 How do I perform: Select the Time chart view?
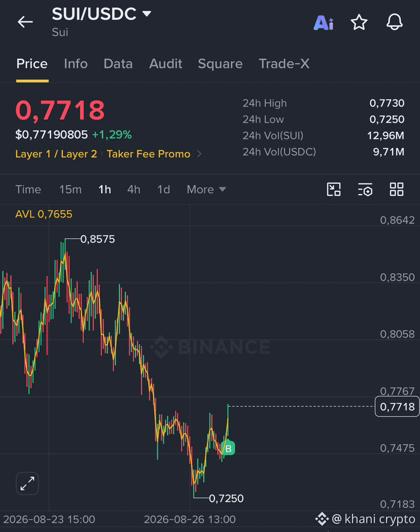[28, 189]
